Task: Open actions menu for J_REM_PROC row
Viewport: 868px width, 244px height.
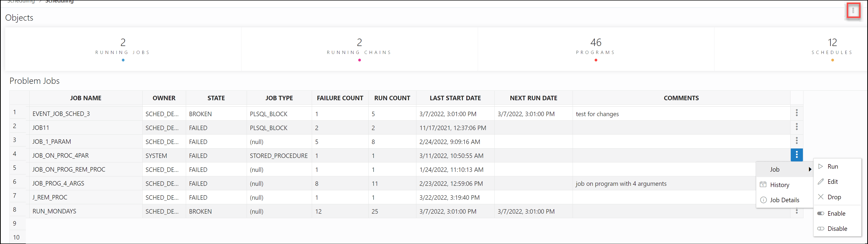Action: tap(796, 197)
